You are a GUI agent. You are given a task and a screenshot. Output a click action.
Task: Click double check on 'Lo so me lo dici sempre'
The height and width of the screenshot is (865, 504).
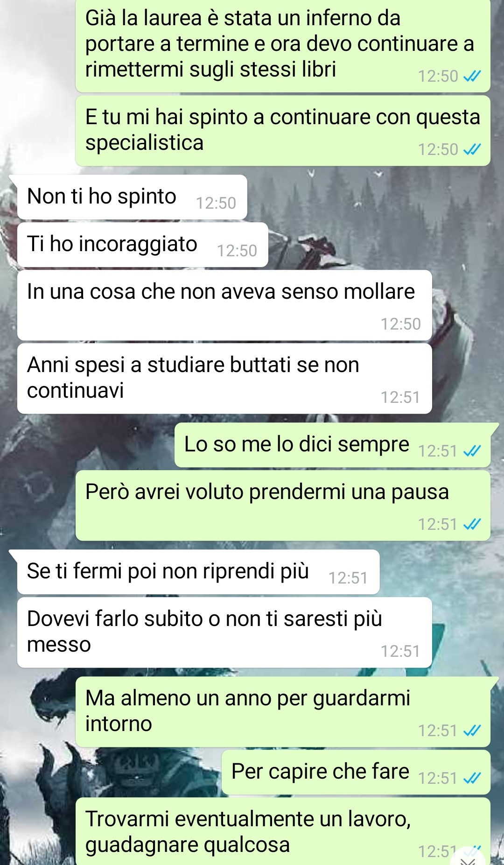472,451
